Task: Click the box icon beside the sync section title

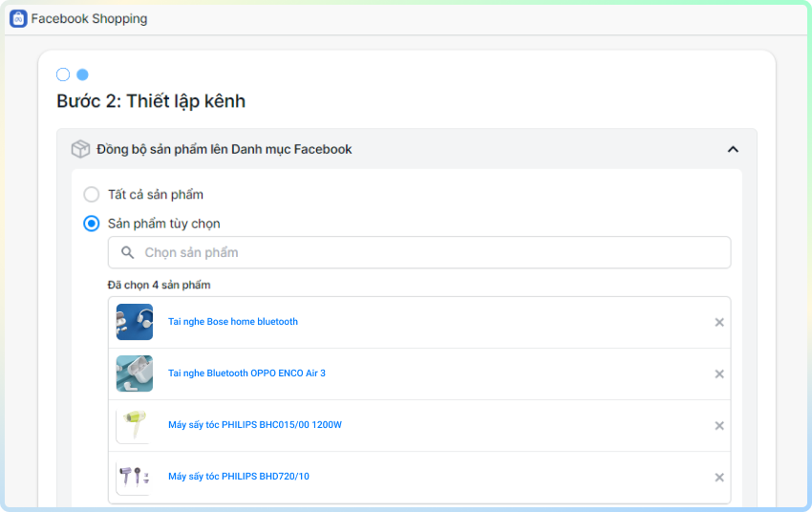Action: (80, 149)
